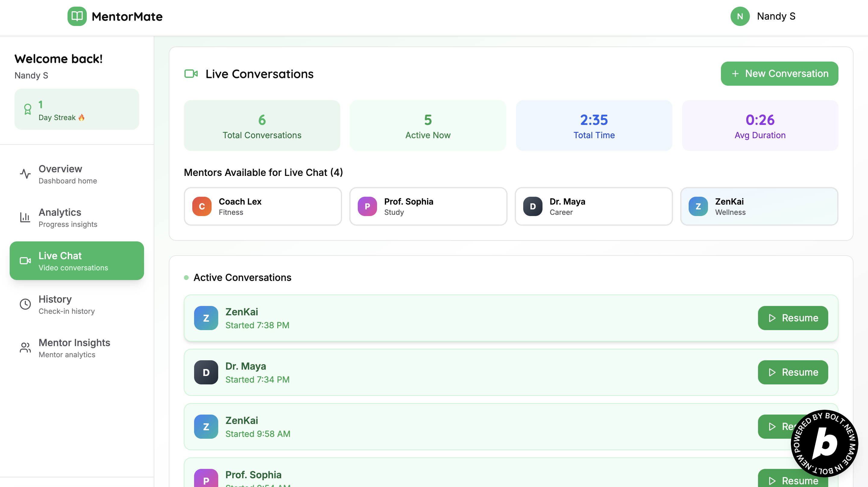Click the MentorMate book logo icon
This screenshot has height=487, width=868.
coord(77,16)
